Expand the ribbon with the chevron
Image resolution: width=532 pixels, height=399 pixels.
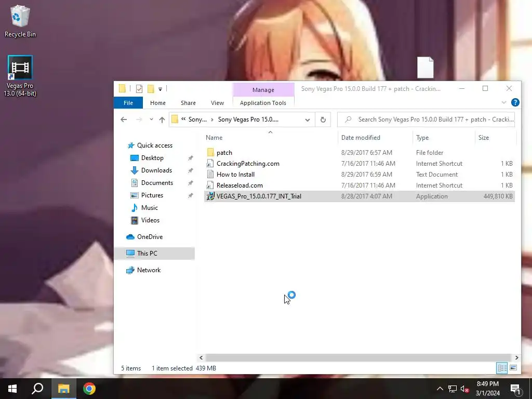504,102
